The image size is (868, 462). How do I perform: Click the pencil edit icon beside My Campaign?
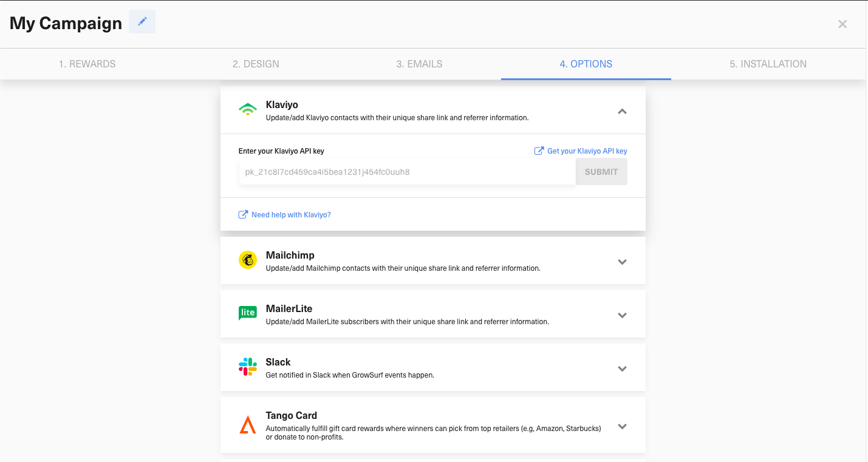(142, 22)
